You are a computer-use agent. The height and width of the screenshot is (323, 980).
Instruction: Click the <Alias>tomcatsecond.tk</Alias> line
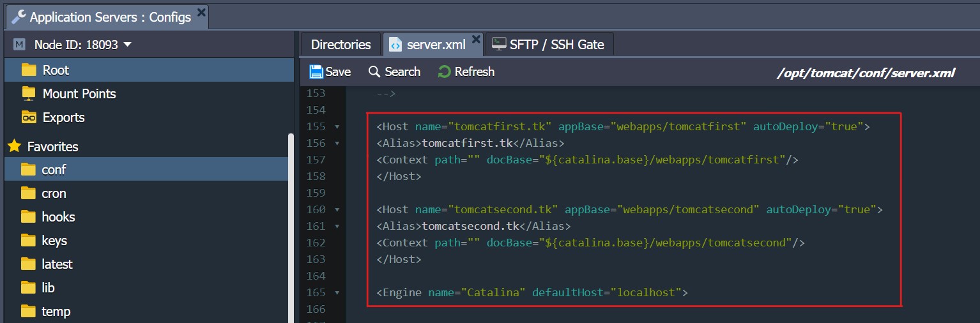pos(473,226)
